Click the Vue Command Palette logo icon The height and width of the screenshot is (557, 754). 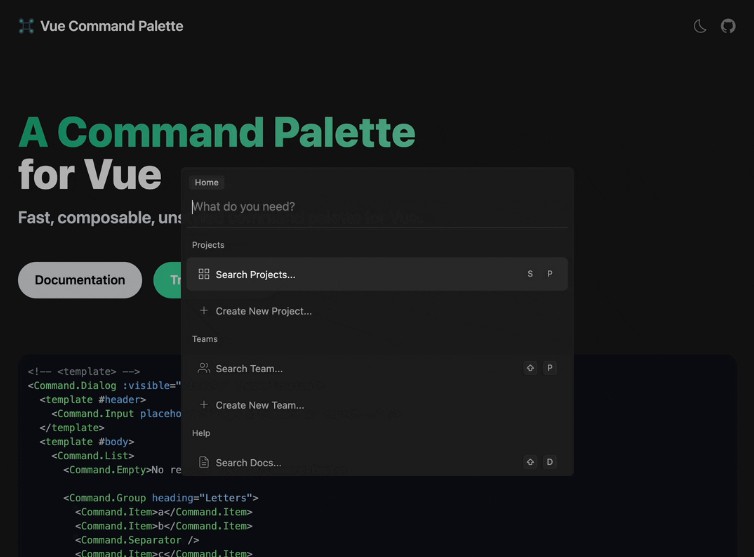point(26,26)
